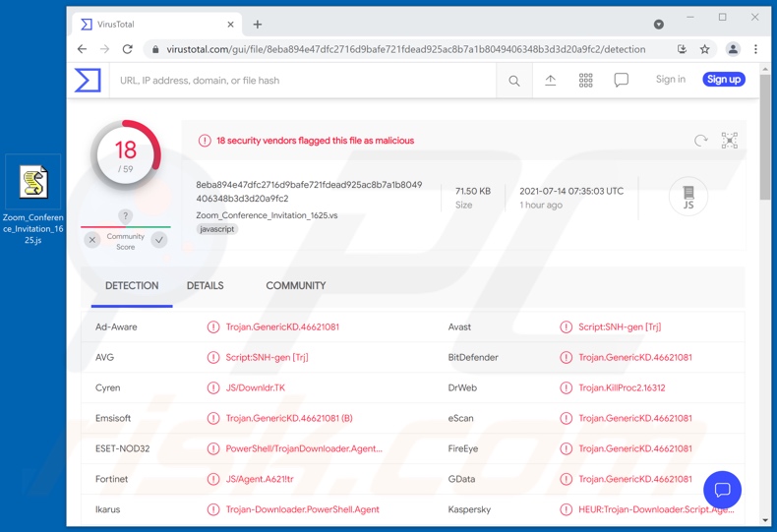The image size is (777, 532).
Task: Vote positive with the community check icon
Action: pos(159,240)
